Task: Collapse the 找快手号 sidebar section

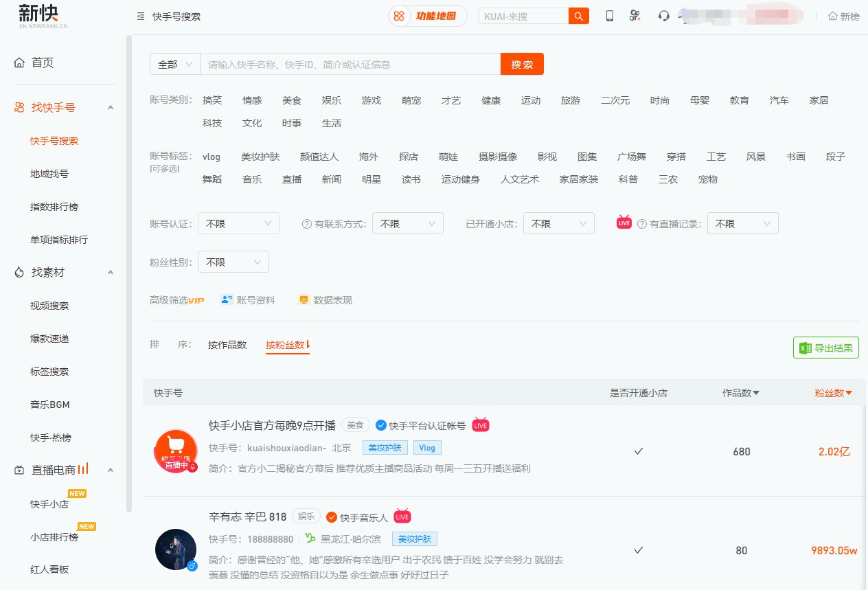Action: click(x=111, y=107)
